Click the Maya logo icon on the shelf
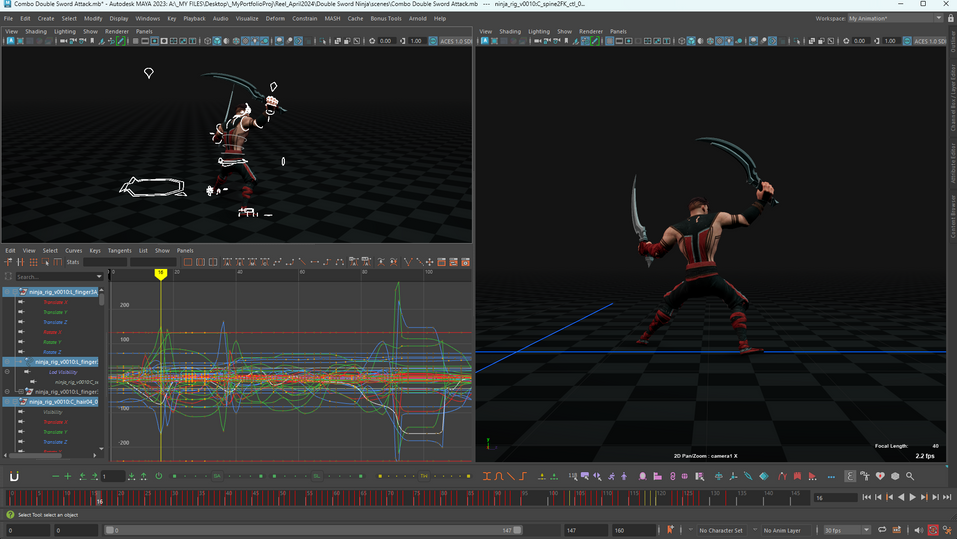The image size is (957, 539). (14, 476)
